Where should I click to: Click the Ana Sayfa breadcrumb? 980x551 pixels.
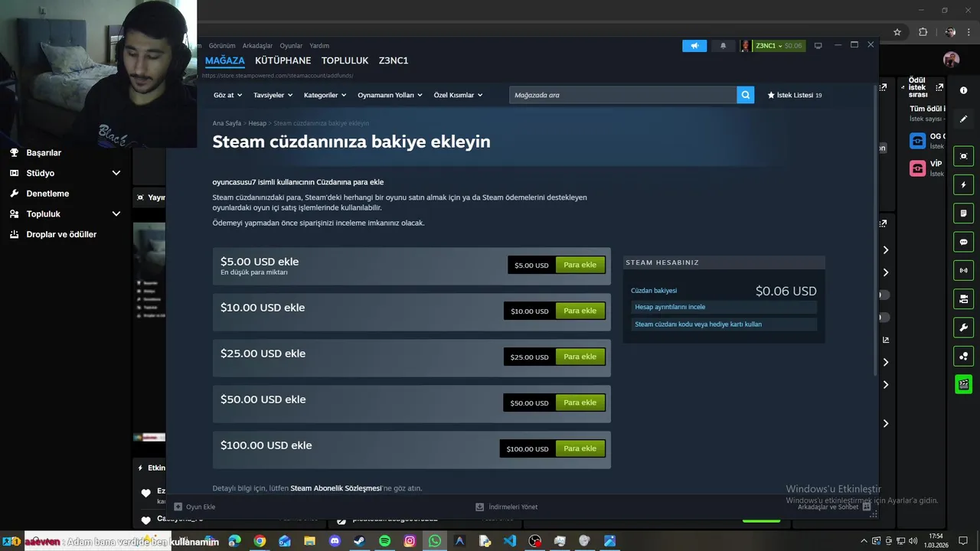click(227, 123)
